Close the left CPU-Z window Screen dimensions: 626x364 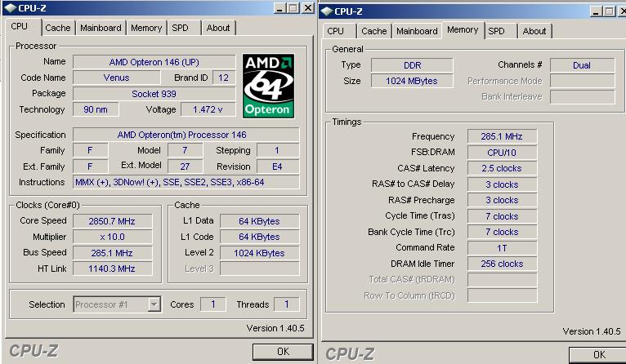(x=308, y=8)
